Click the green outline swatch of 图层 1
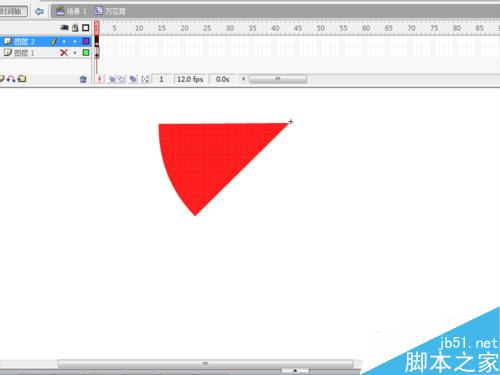Screen dimensions: 500x375 coord(86,53)
